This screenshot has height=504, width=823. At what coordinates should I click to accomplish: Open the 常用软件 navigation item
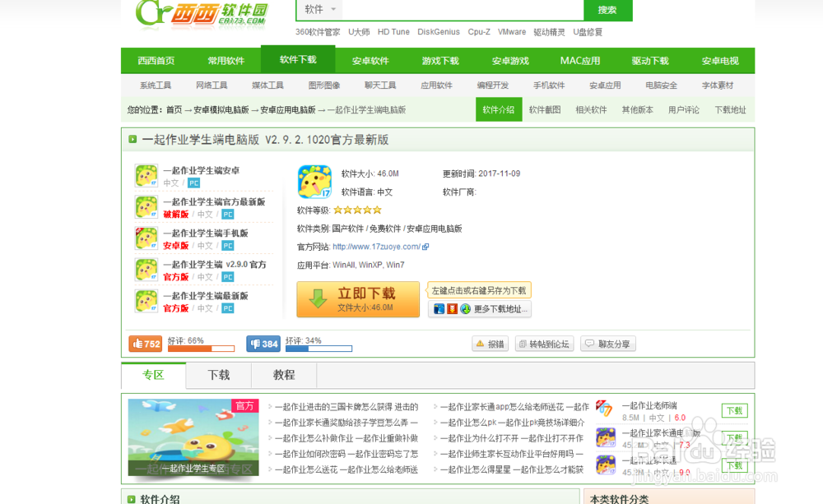tap(226, 61)
